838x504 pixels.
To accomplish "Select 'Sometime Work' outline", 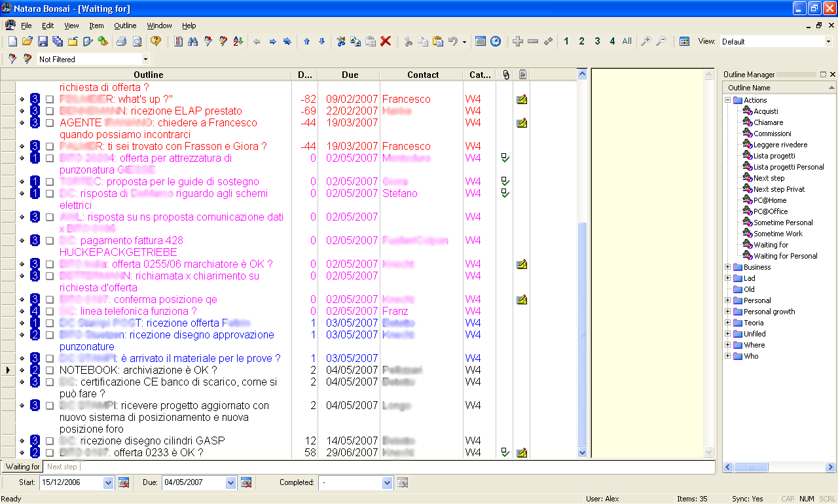I will click(x=777, y=234).
